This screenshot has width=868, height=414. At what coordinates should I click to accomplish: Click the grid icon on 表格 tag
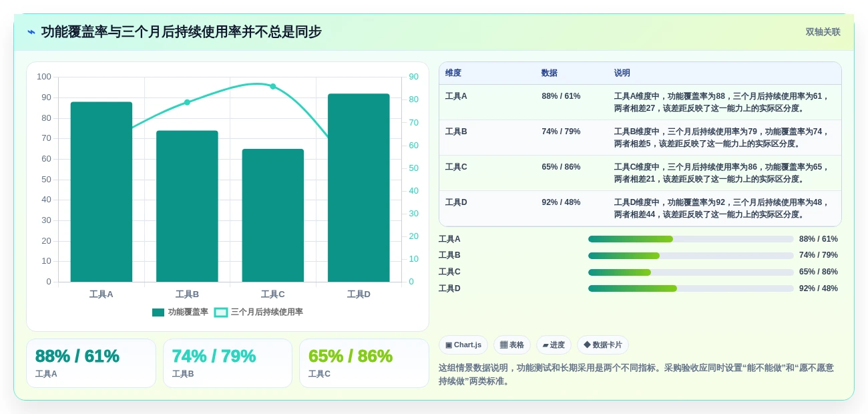pyautogui.click(x=503, y=345)
